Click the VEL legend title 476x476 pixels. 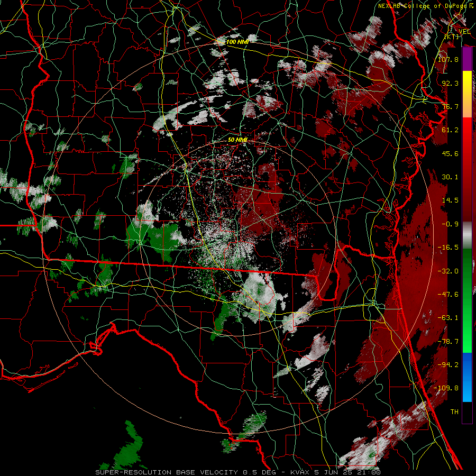(464, 32)
